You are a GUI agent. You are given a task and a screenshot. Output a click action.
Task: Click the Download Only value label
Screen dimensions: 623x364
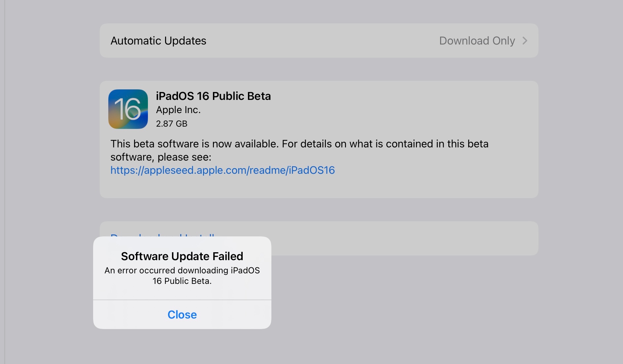[477, 41]
